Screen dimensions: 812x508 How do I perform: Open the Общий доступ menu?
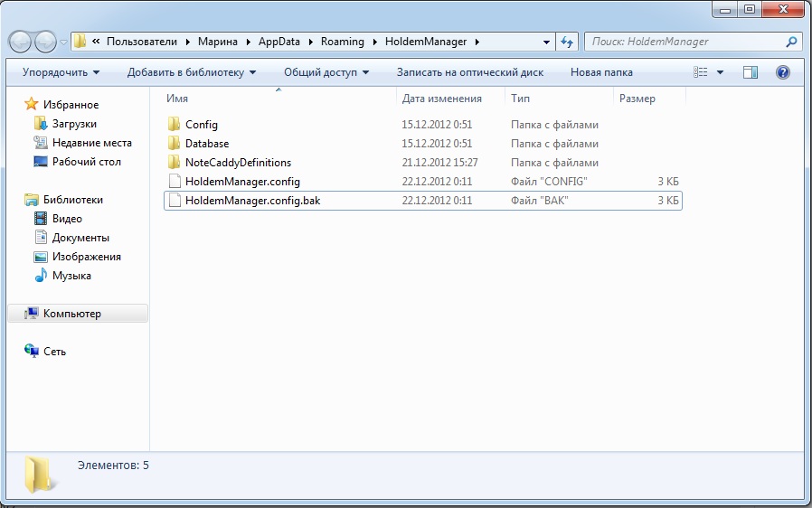click(x=326, y=72)
